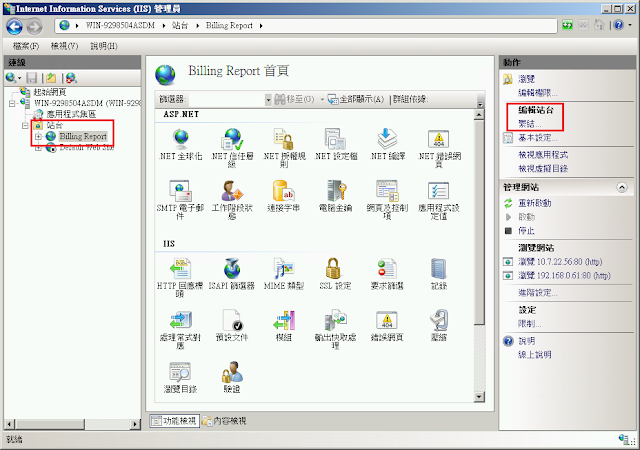Switch to the 內容檢視 tab
The image size is (640, 450).
[224, 421]
